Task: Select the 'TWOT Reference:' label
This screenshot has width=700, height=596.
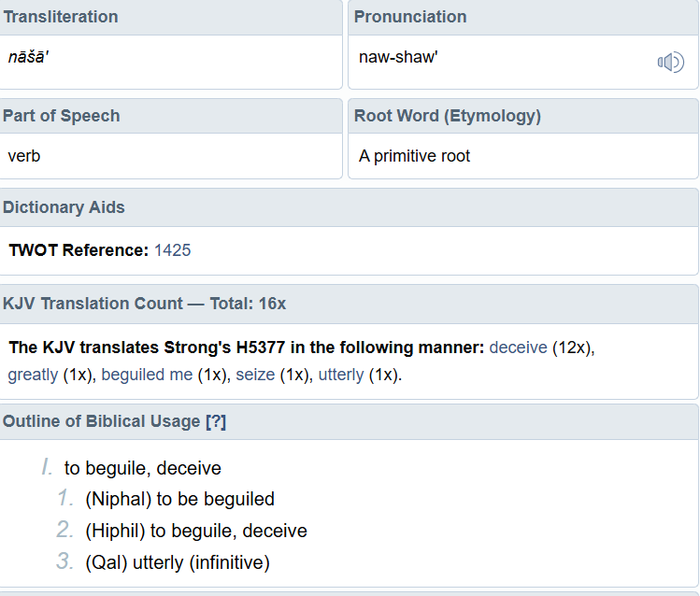Action: (79, 250)
